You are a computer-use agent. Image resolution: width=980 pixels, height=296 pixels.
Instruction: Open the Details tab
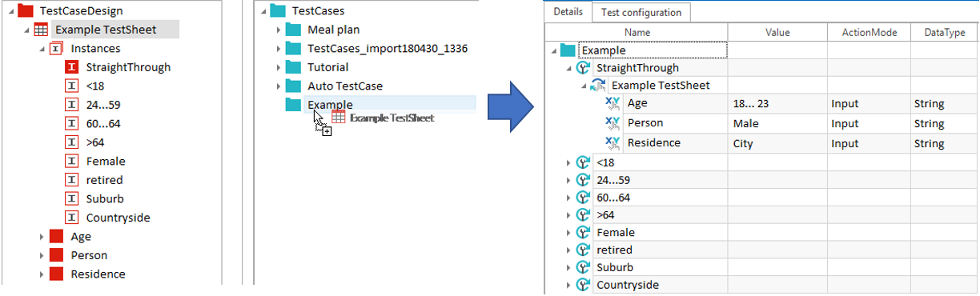click(x=568, y=12)
